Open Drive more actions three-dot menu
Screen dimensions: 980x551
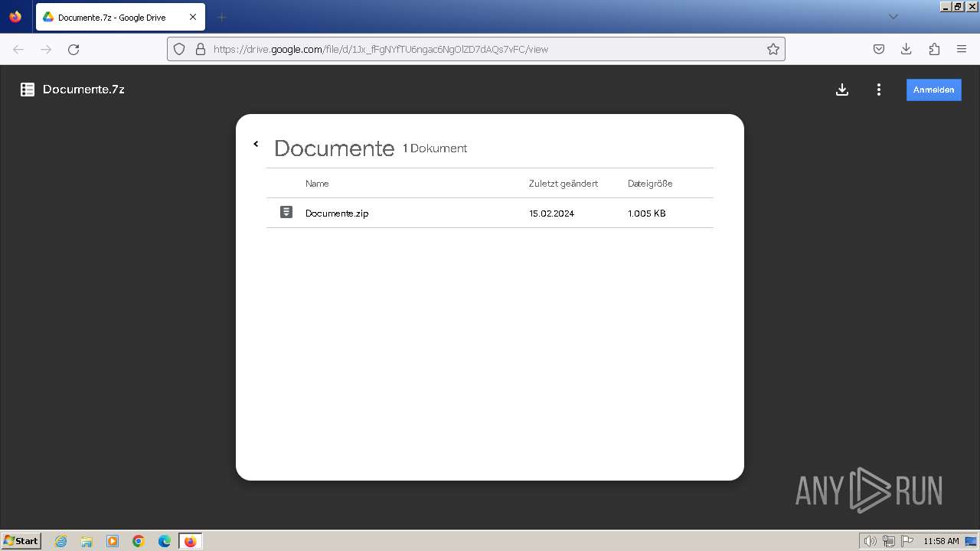879,90
